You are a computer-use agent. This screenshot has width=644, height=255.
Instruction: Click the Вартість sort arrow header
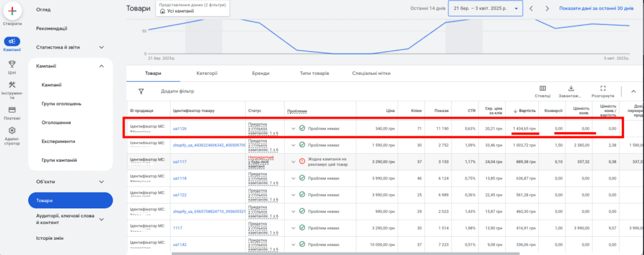tap(525, 111)
